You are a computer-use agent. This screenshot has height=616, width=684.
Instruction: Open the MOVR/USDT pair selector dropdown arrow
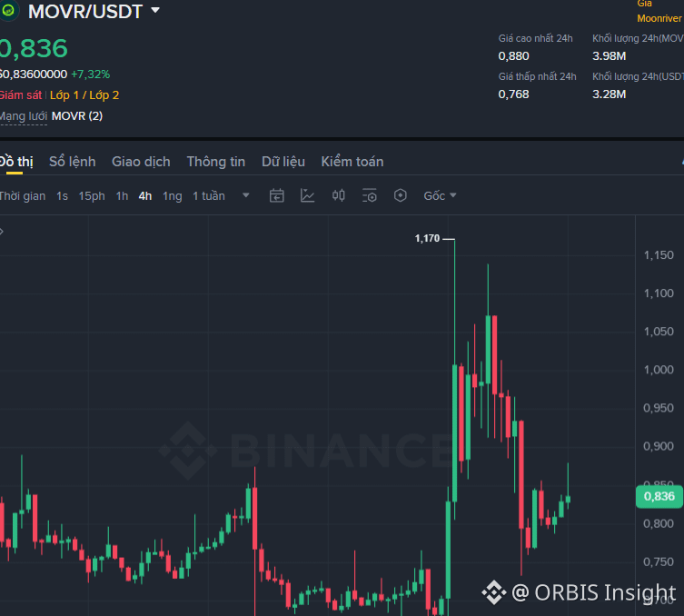point(155,10)
